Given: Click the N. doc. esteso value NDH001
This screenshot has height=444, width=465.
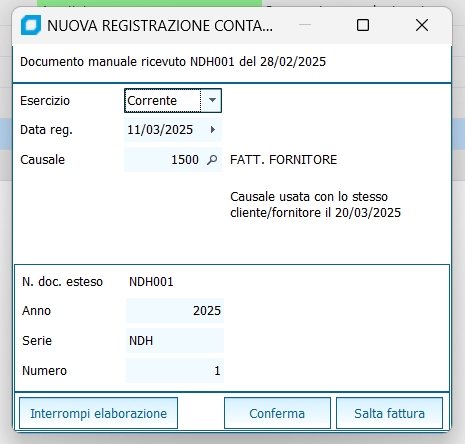Looking at the screenshot, I should pyautogui.click(x=151, y=282).
